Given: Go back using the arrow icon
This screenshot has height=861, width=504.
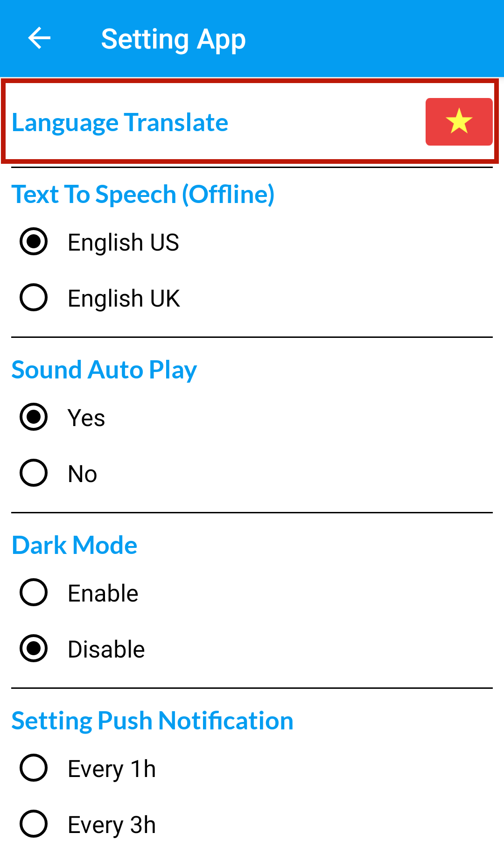Looking at the screenshot, I should pyautogui.click(x=39, y=38).
